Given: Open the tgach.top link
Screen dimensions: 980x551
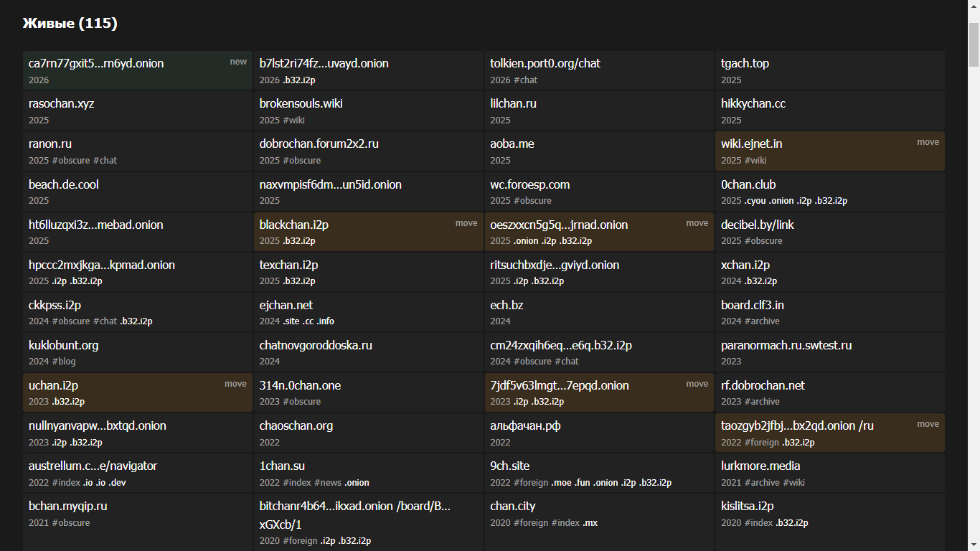Looking at the screenshot, I should click(745, 63).
